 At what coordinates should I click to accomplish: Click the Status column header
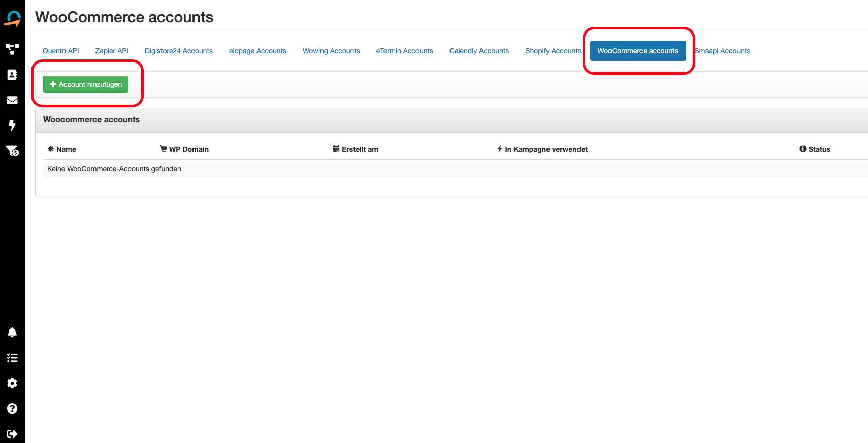pyautogui.click(x=815, y=149)
